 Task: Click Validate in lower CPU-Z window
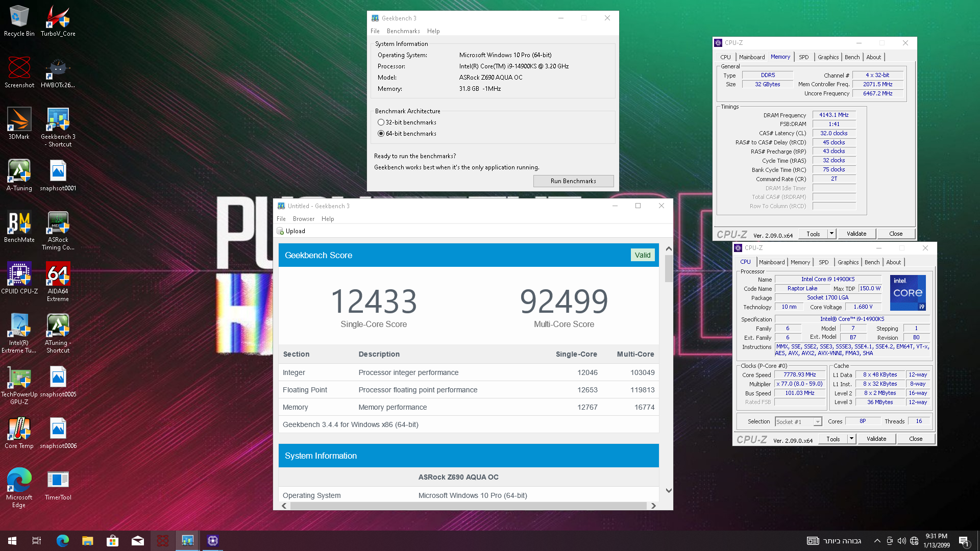click(x=876, y=439)
